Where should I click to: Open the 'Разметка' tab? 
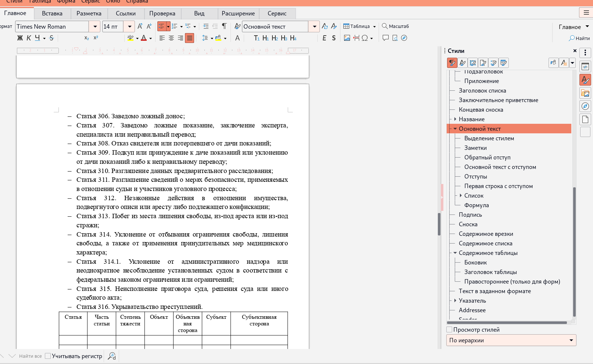coord(89,14)
